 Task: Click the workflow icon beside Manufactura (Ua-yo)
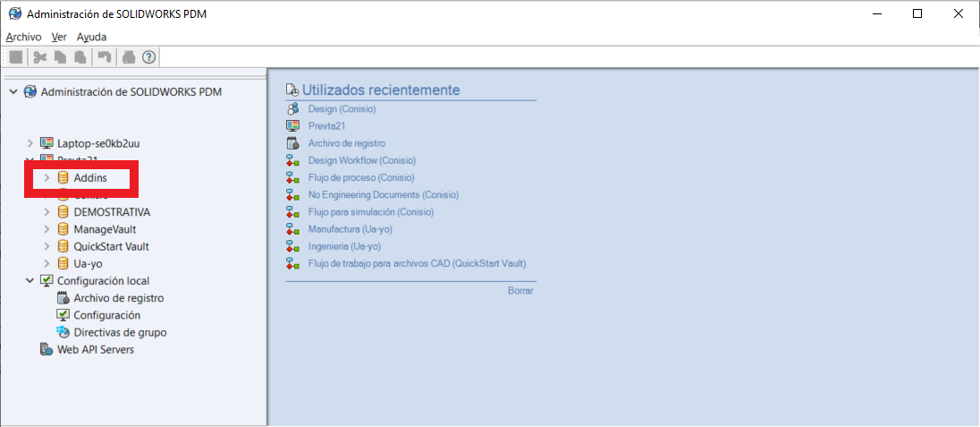pos(292,229)
